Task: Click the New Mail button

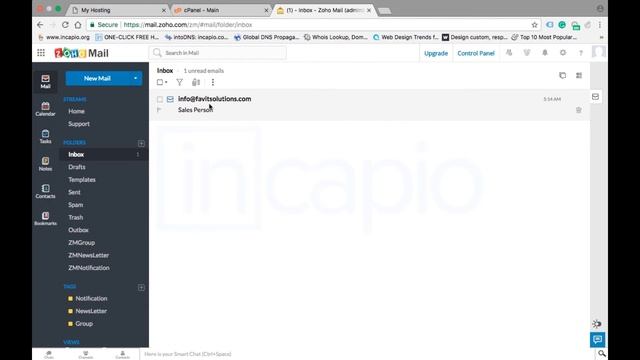Action: coord(97,78)
